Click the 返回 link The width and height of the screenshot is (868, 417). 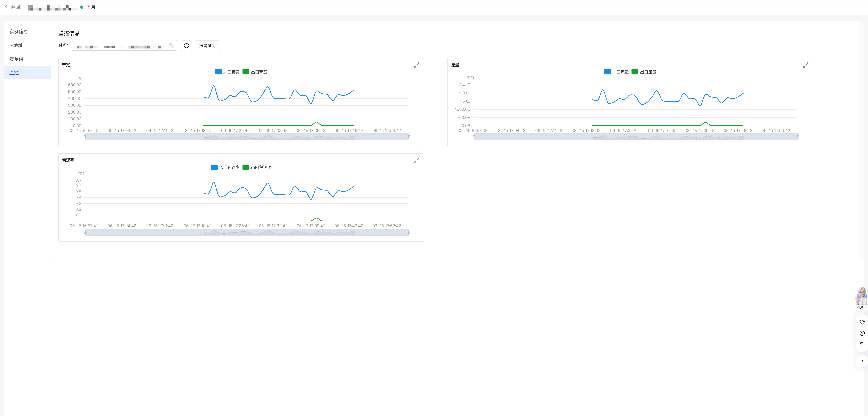[x=15, y=7]
